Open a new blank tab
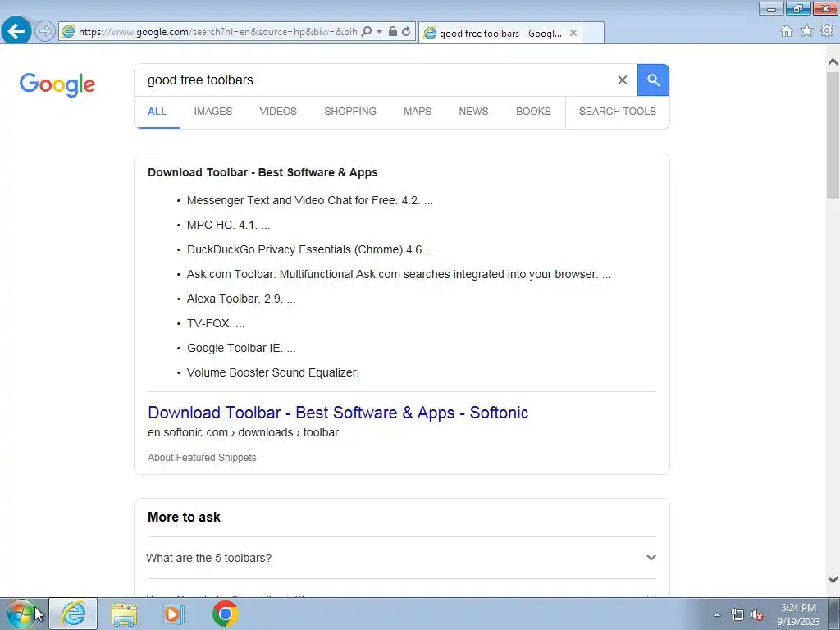The height and width of the screenshot is (630, 840). tap(593, 33)
